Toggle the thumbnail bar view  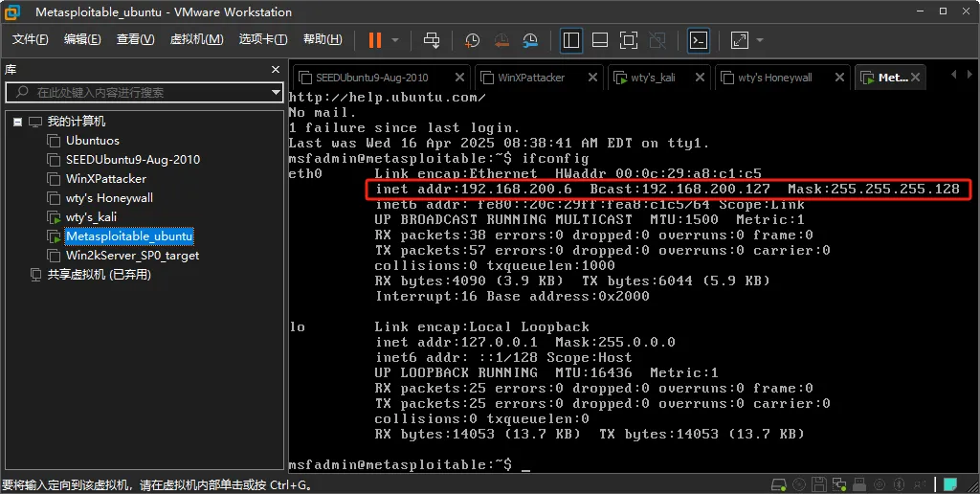tap(600, 40)
